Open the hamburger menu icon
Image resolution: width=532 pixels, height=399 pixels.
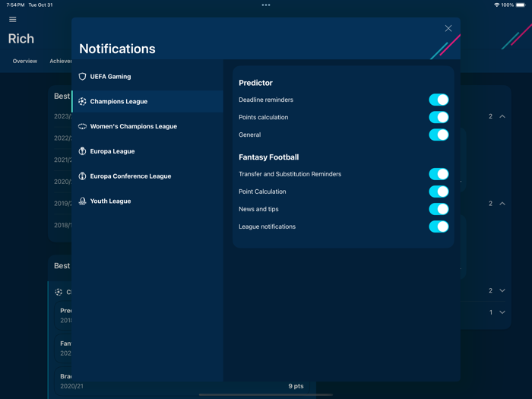(13, 19)
